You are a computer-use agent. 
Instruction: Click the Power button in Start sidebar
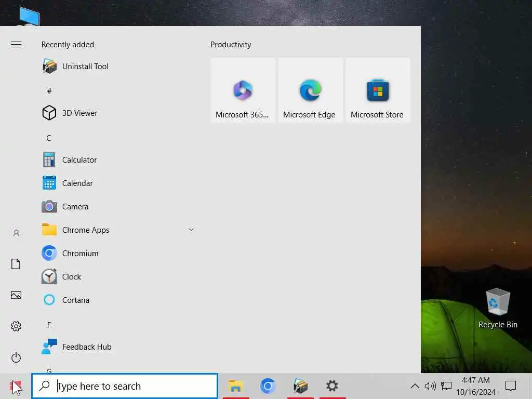[16, 357]
